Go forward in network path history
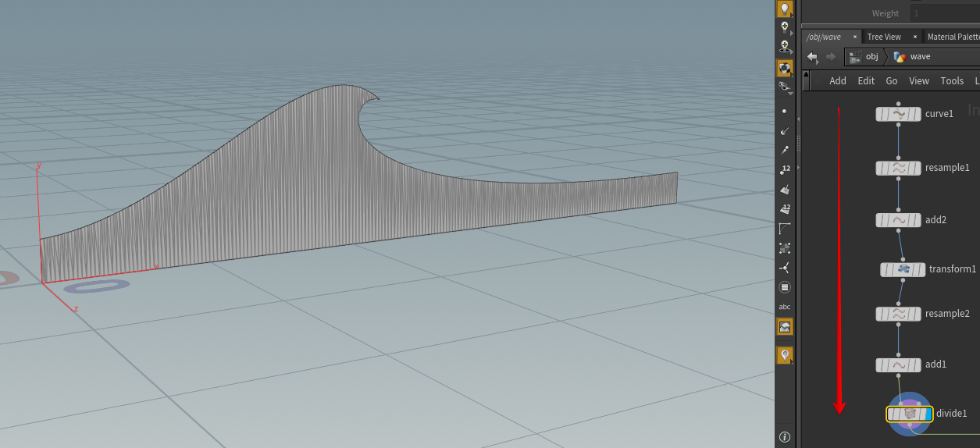Screen dimensions: 980x448 tap(831, 57)
